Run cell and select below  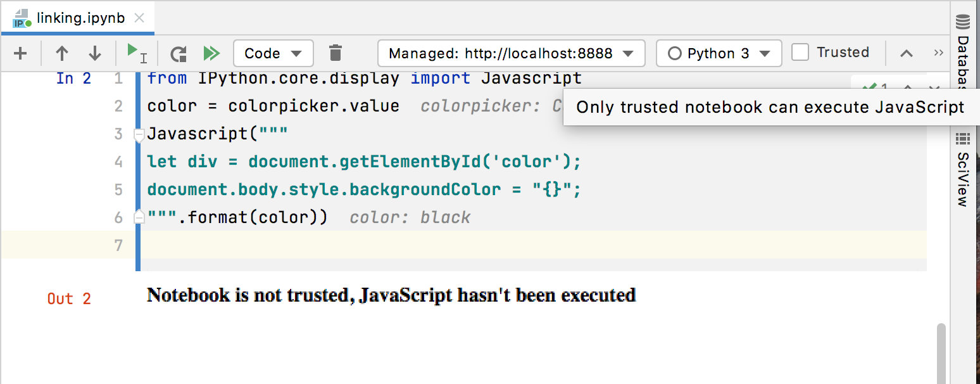(137, 53)
